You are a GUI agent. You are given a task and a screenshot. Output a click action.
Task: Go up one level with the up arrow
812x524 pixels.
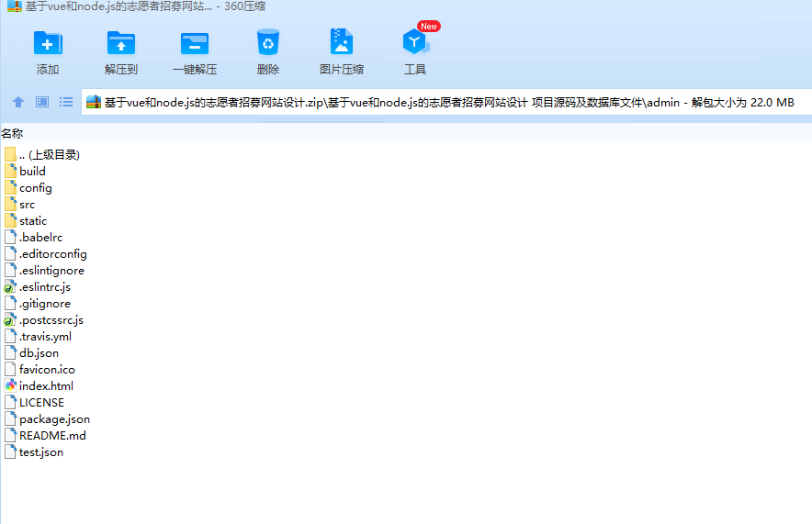18,102
